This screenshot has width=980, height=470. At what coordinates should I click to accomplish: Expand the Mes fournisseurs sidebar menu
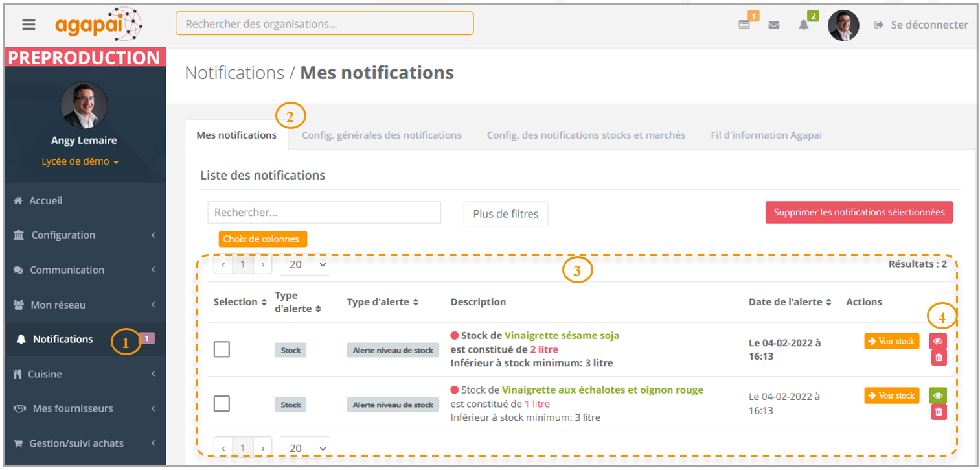click(x=84, y=408)
